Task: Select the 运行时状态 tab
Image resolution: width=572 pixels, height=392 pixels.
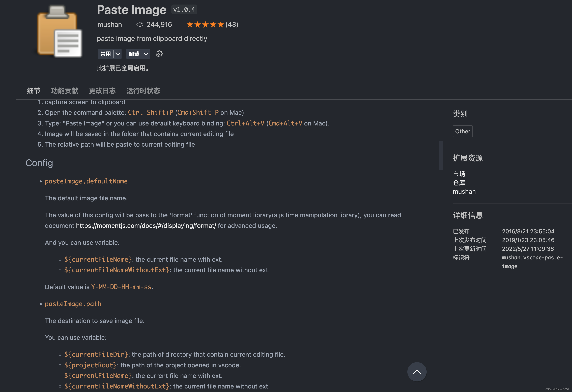Action: tap(143, 91)
